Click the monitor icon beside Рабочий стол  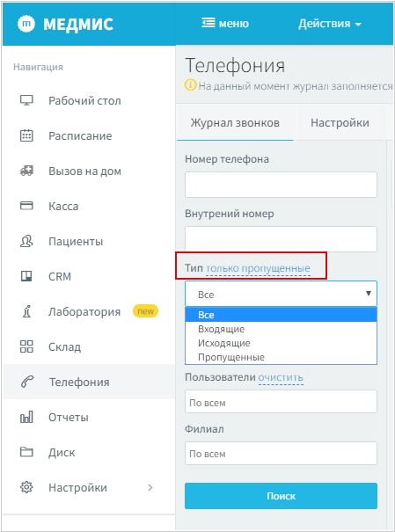26,100
